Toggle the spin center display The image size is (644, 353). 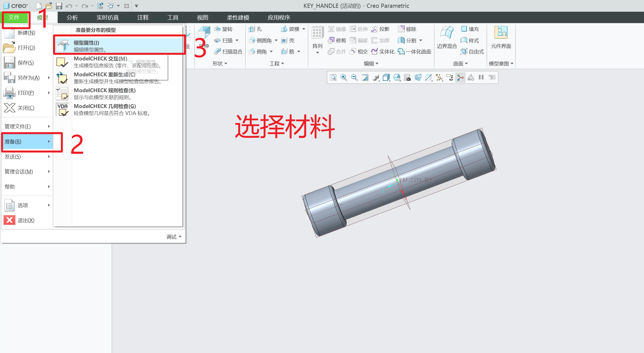[x=460, y=77]
